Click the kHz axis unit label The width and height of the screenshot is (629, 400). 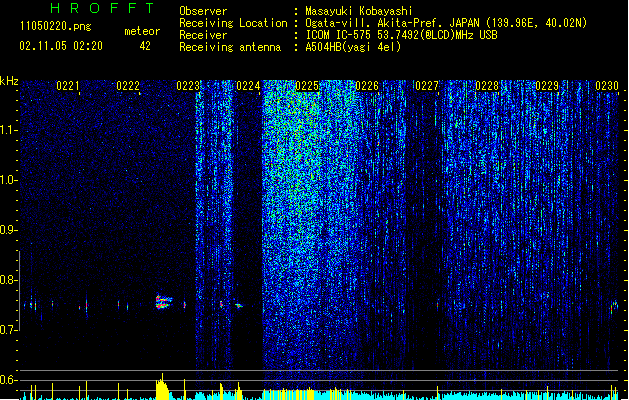[x=9, y=81]
